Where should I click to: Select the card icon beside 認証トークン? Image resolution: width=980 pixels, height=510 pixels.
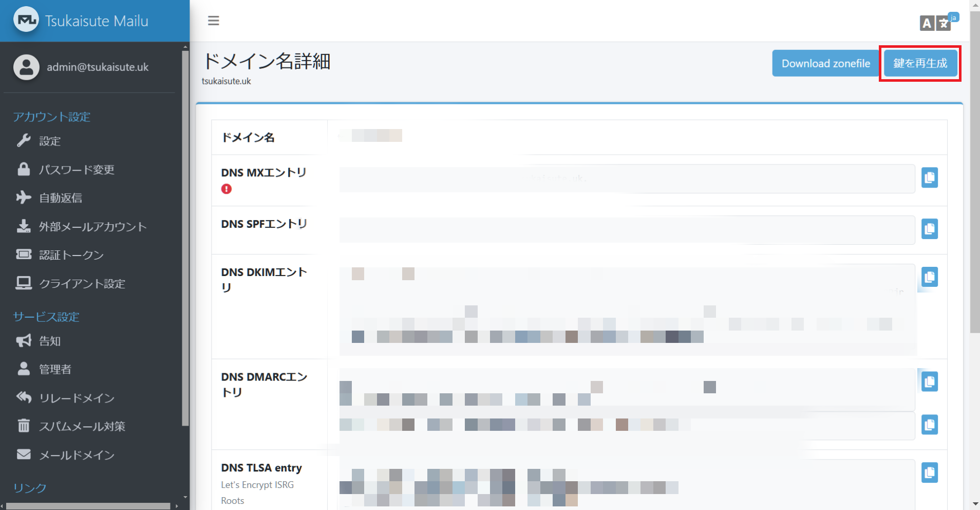(24, 254)
